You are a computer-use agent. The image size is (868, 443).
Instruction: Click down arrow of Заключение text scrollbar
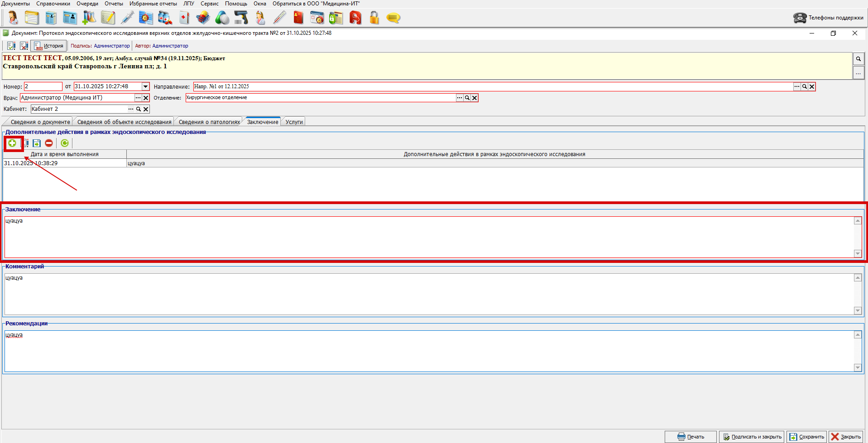tap(858, 254)
